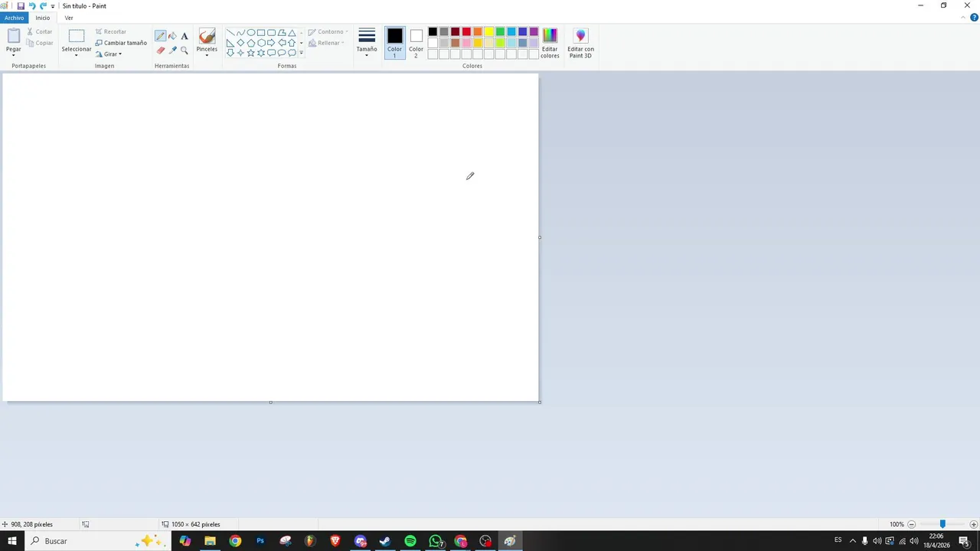Viewport: 980px width, 551px height.
Task: Choose the Down arrow shape
Action: click(230, 53)
